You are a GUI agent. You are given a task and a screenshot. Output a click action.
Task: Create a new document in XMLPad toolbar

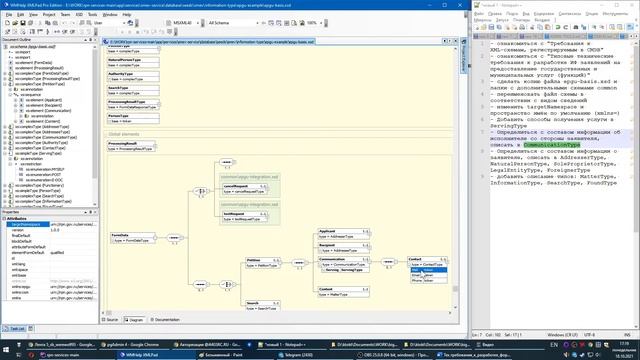point(7,23)
